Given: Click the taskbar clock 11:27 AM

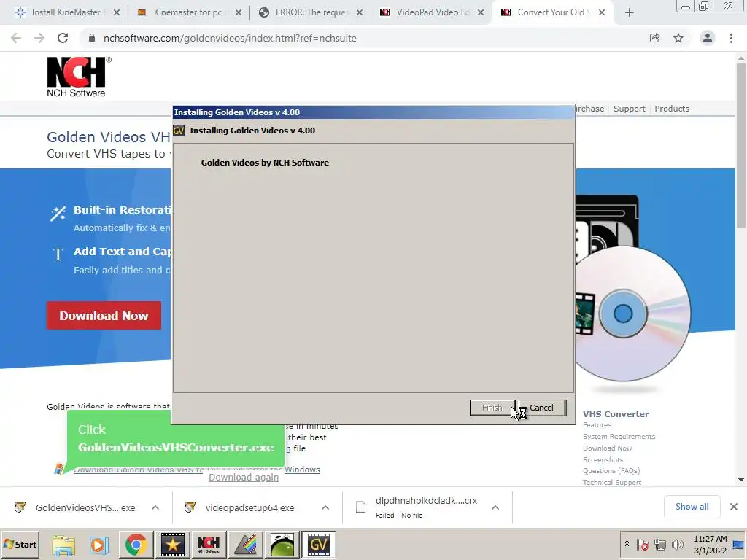Looking at the screenshot, I should (710, 544).
